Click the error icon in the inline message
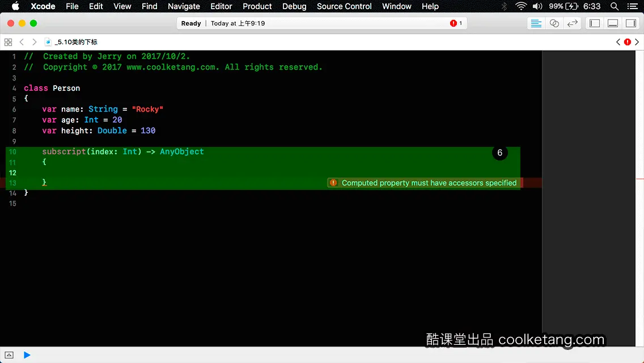 pyautogui.click(x=333, y=183)
